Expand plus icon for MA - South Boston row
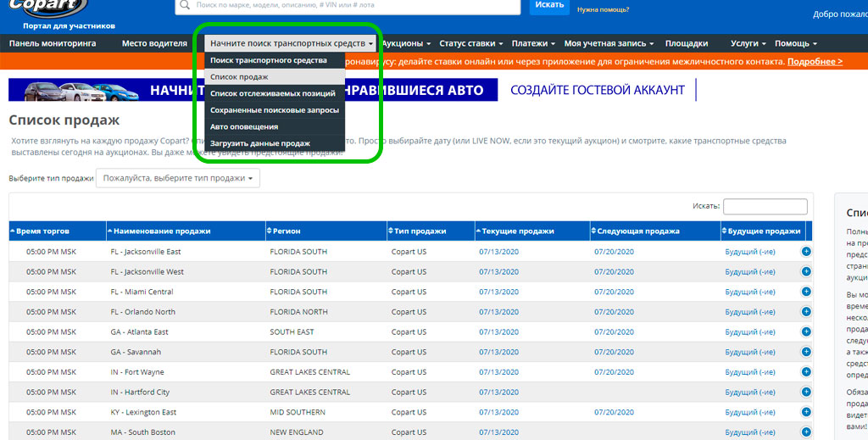Image resolution: width=868 pixels, height=440 pixels. click(806, 432)
